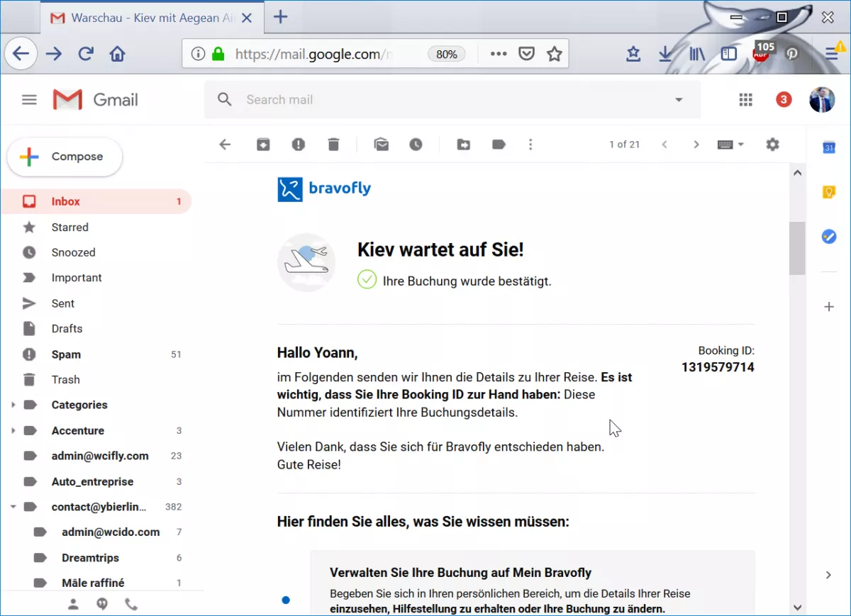Open the input tools selection dropdown arrow
The height and width of the screenshot is (616, 851).
pyautogui.click(x=741, y=145)
